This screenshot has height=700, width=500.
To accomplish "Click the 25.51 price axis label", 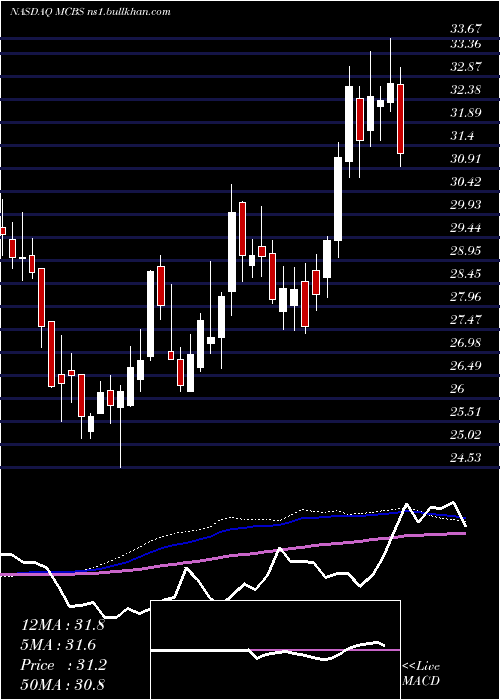I will 466,412.
